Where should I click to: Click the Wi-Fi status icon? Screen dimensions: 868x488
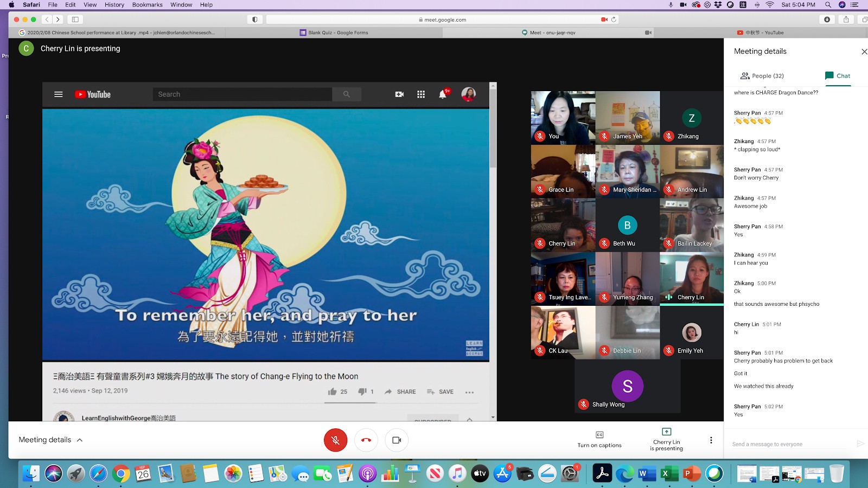pos(770,5)
